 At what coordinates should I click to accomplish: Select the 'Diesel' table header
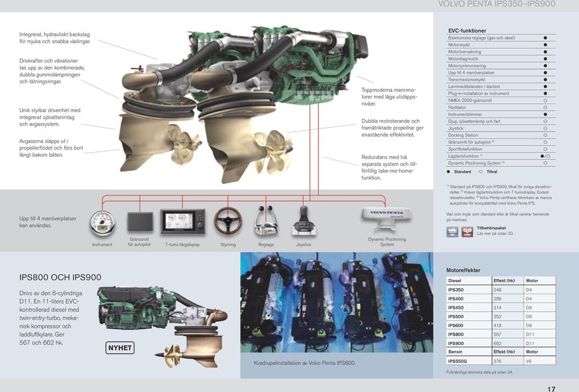[455, 280]
